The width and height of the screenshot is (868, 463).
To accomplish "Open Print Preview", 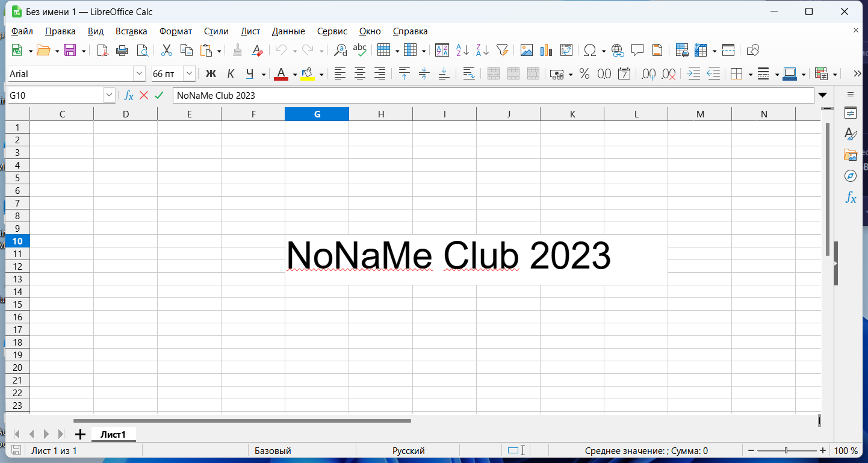I will pyautogui.click(x=142, y=51).
